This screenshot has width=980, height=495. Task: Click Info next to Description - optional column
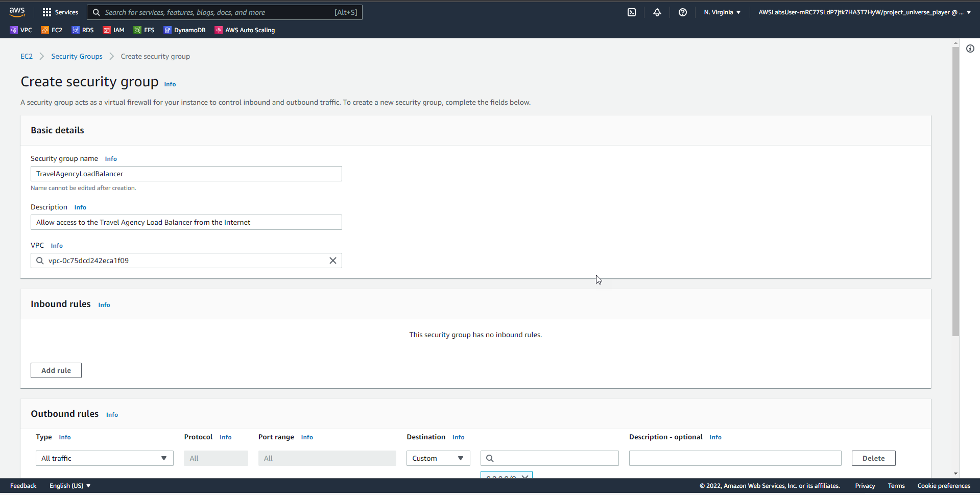coord(715,437)
